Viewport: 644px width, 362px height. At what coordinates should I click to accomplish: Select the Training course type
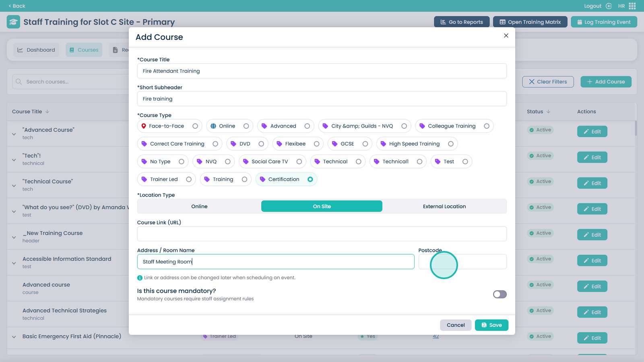225,179
